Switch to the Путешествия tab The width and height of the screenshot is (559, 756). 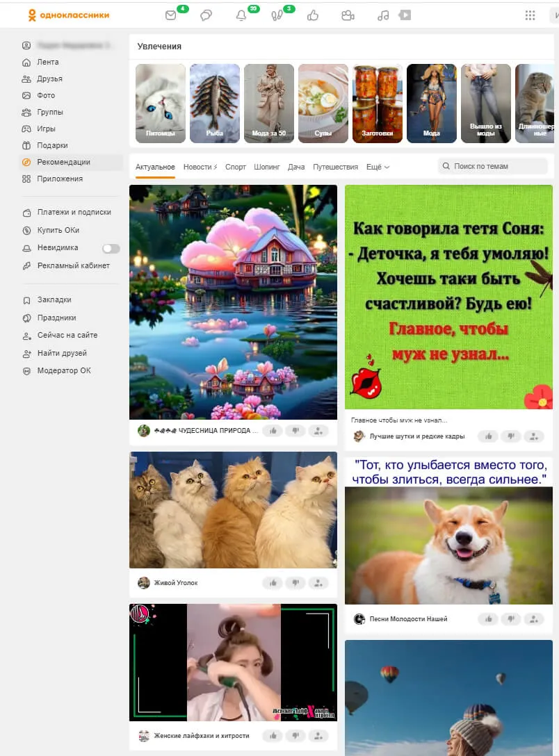coord(335,167)
